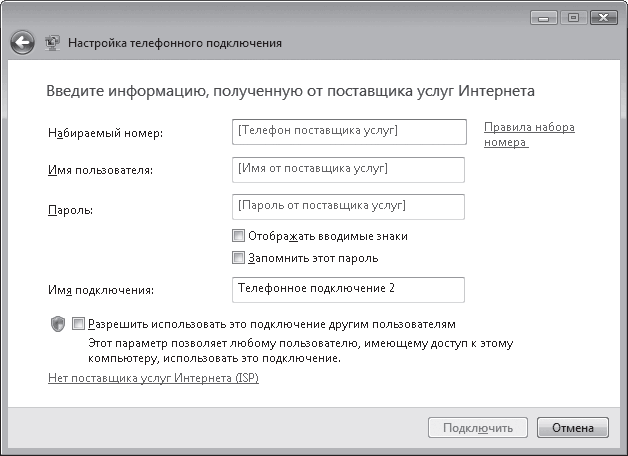Click the 'Имя пользователя:' label

[x=100, y=171]
